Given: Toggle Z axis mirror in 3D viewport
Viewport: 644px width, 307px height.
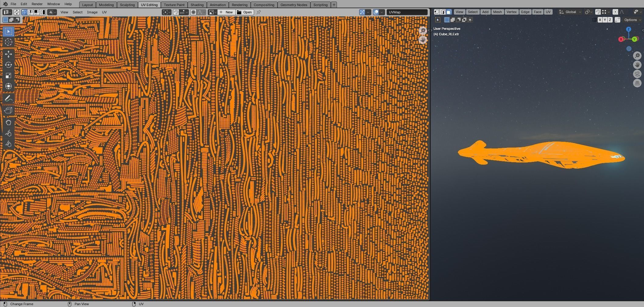Looking at the screenshot, I should point(610,20).
